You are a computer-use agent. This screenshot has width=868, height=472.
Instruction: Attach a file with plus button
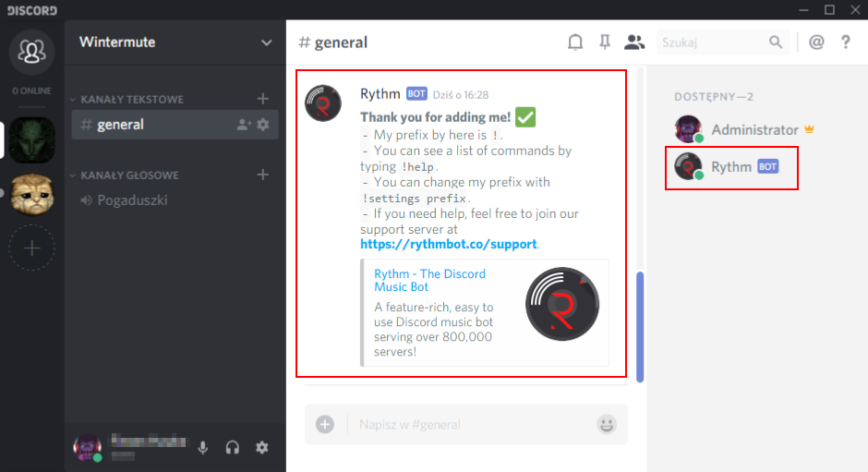[x=325, y=424]
